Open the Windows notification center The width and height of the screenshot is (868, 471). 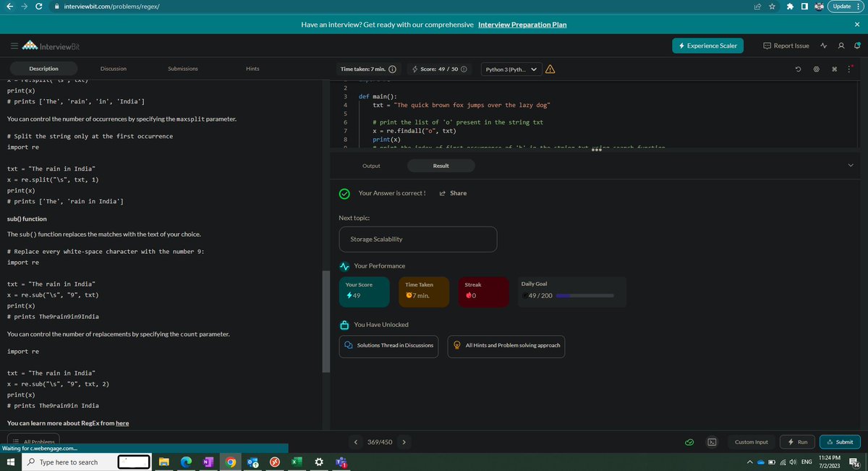pyautogui.click(x=854, y=462)
